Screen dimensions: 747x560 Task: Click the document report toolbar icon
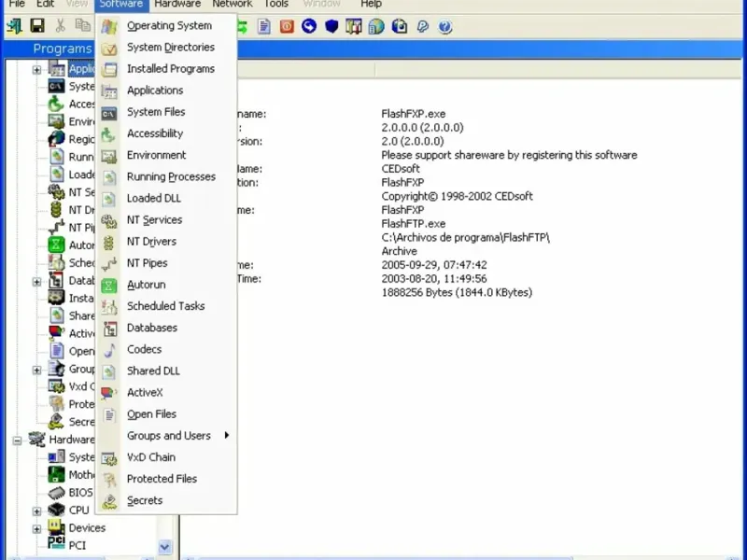tap(264, 27)
